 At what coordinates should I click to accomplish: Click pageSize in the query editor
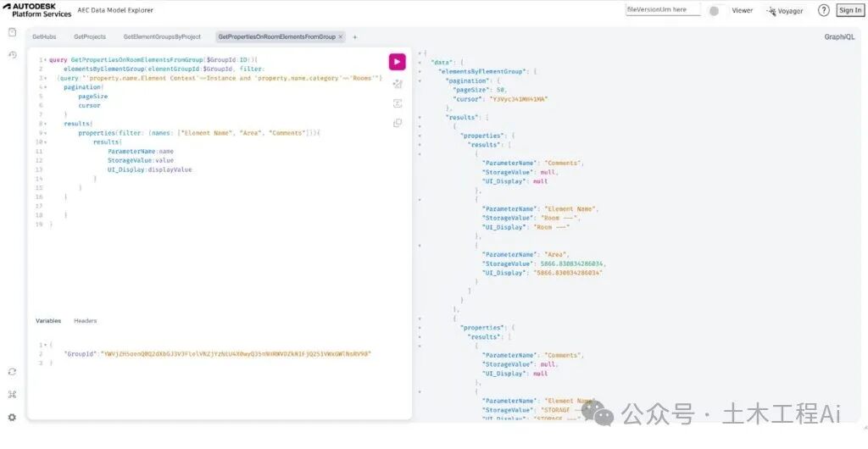point(92,97)
